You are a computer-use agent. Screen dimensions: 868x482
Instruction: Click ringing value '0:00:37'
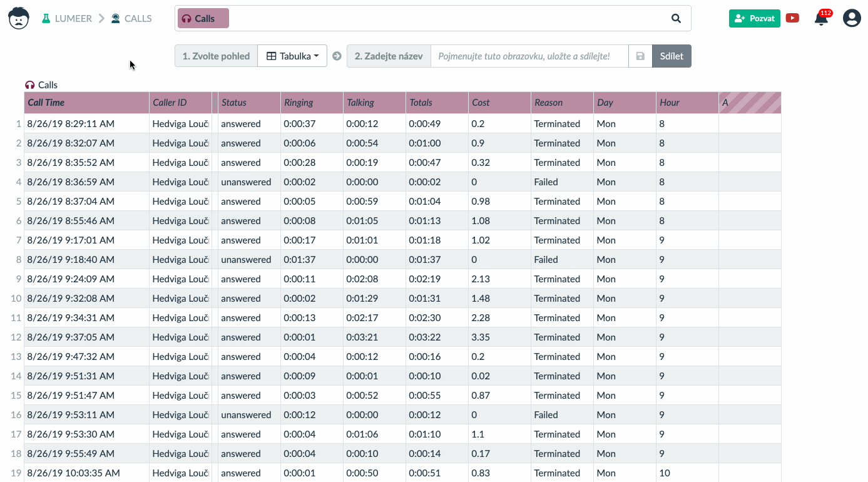[x=312, y=124]
